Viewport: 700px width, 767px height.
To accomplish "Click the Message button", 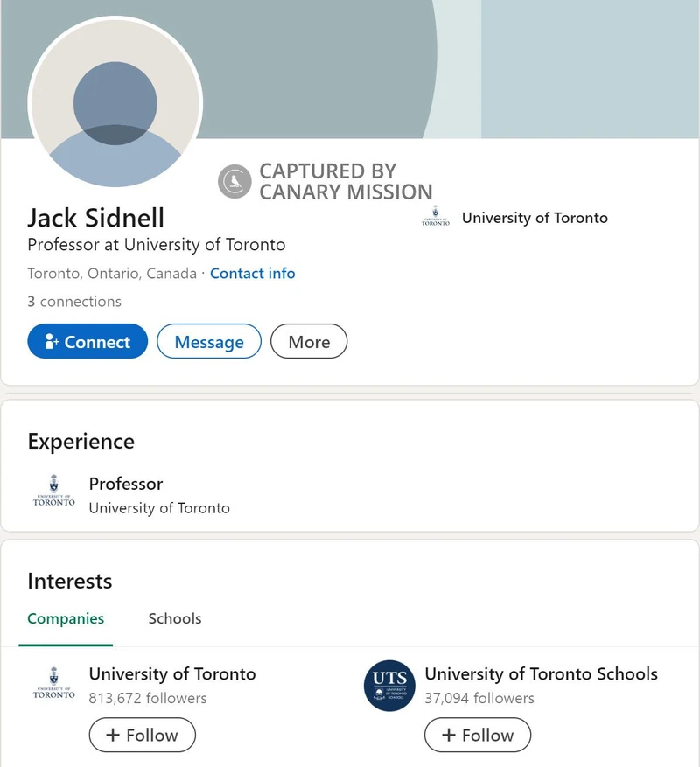I will pos(209,341).
